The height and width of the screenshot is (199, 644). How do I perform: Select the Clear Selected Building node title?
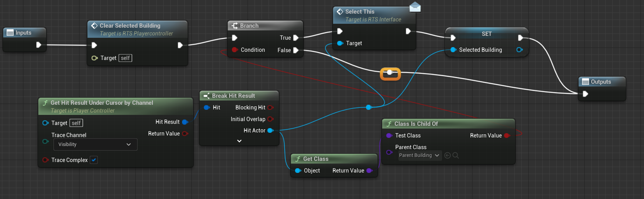pyautogui.click(x=130, y=26)
